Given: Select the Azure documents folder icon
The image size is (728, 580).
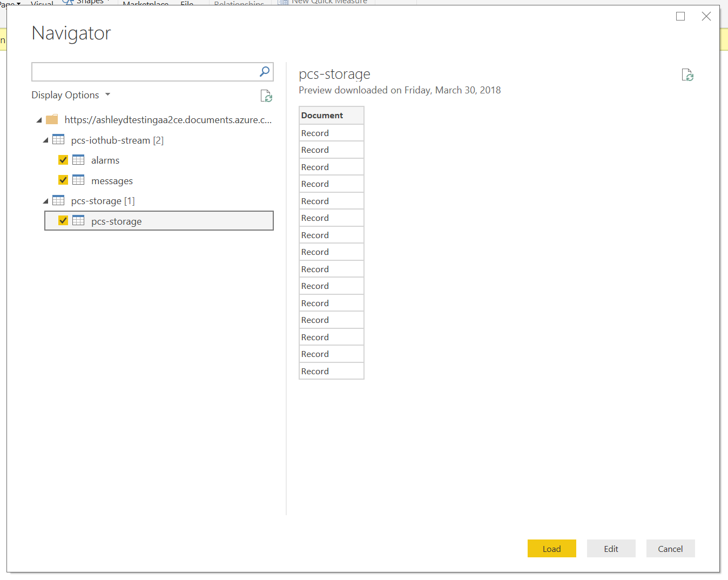Looking at the screenshot, I should [x=52, y=119].
